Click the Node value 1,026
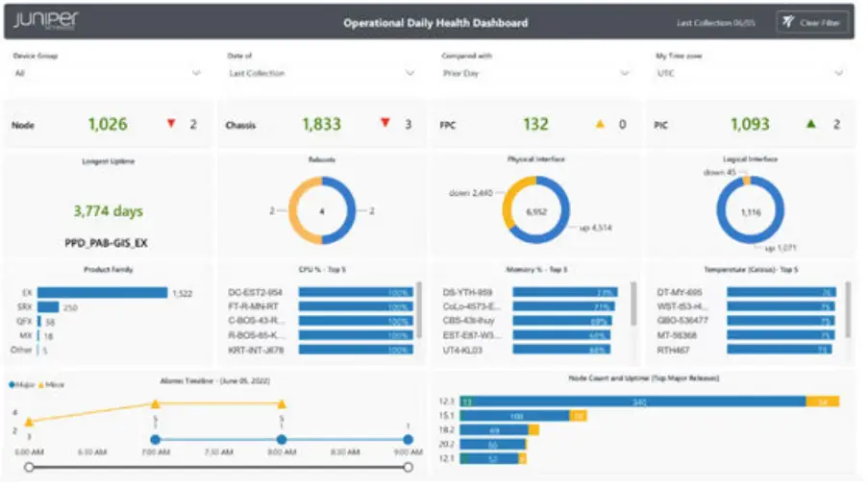 coord(108,125)
